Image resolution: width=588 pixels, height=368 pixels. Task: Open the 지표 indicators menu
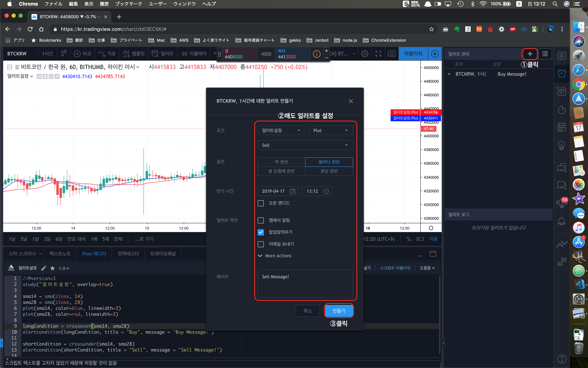pyautogui.click(x=107, y=54)
